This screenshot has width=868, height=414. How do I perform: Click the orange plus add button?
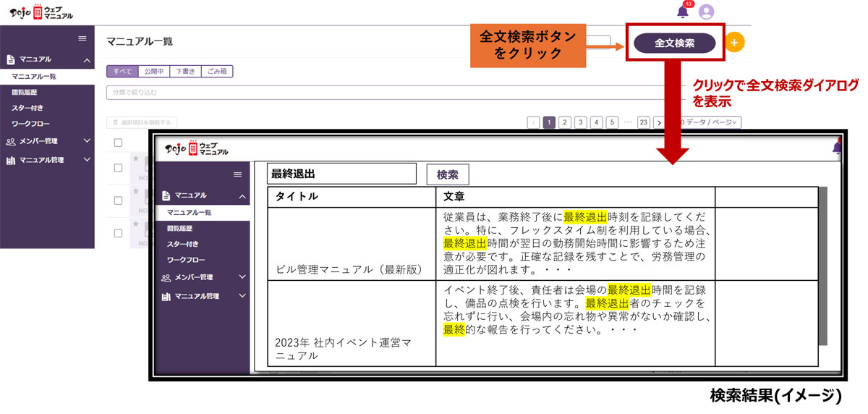[x=734, y=43]
